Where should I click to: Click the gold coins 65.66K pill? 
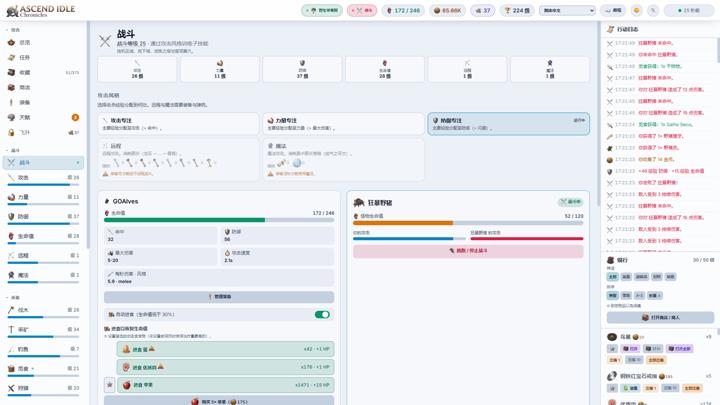coord(447,10)
